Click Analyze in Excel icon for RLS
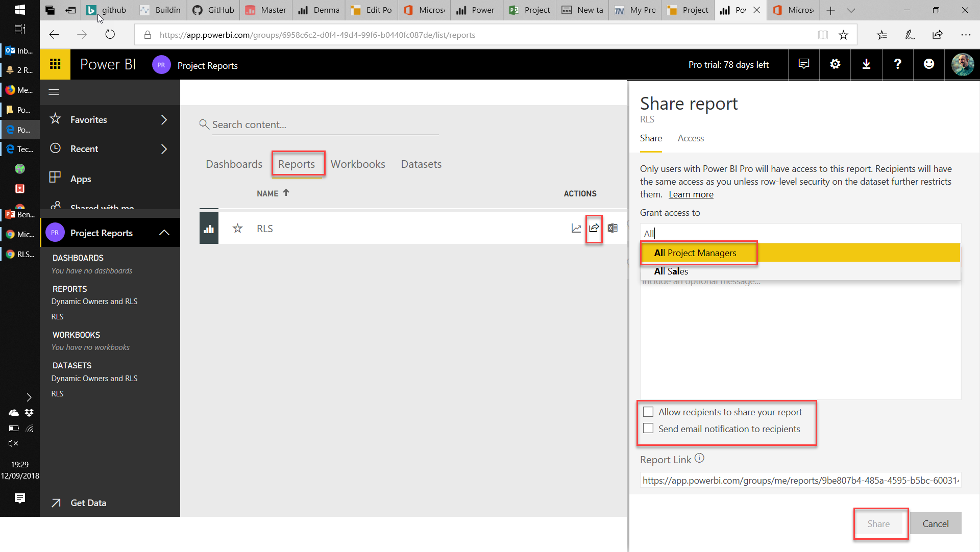The height and width of the screenshot is (552, 980). click(x=612, y=228)
